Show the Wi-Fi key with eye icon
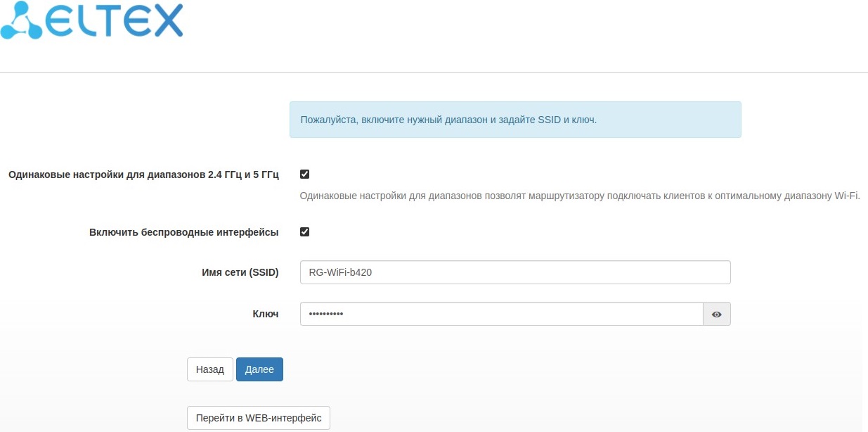This screenshot has height=432, width=868. pos(716,315)
